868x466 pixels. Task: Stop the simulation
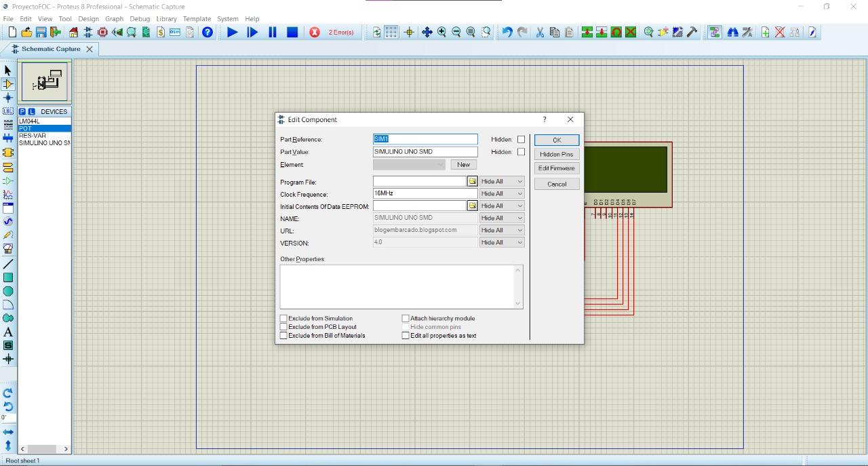[292, 32]
